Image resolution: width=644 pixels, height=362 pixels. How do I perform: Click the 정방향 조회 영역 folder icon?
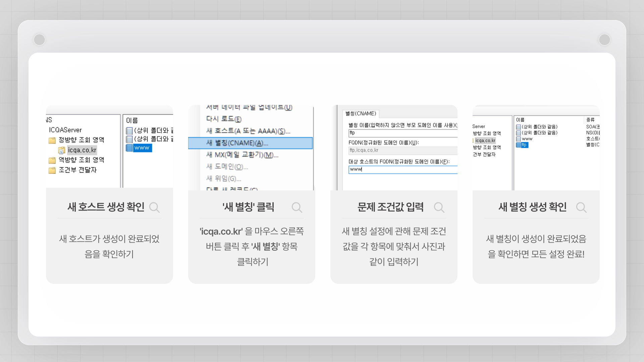pos(52,140)
